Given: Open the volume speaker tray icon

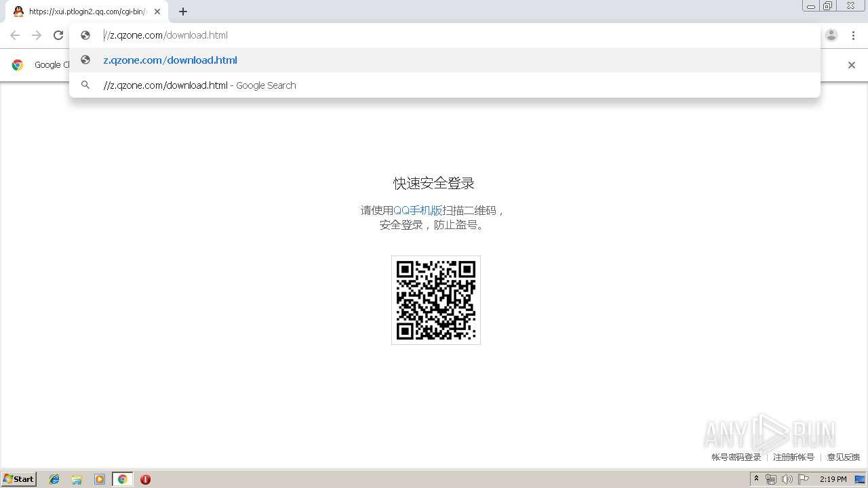Looking at the screenshot, I should (787, 479).
